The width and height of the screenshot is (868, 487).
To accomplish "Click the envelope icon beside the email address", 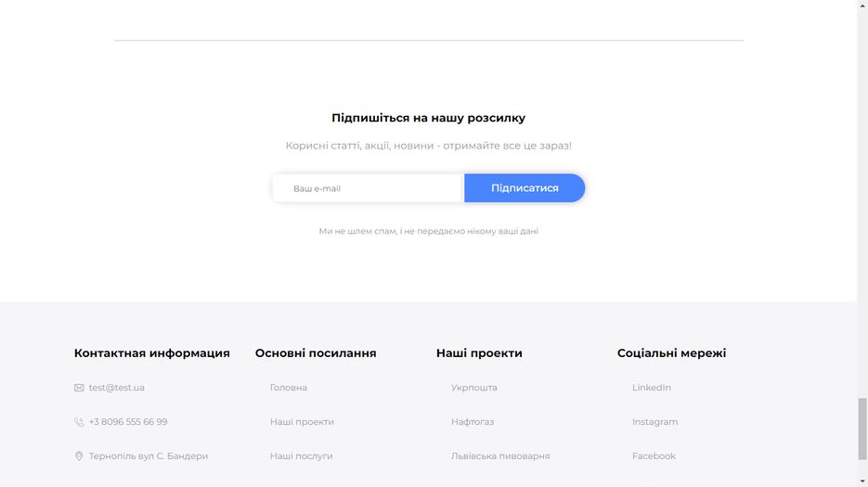I will coord(79,388).
